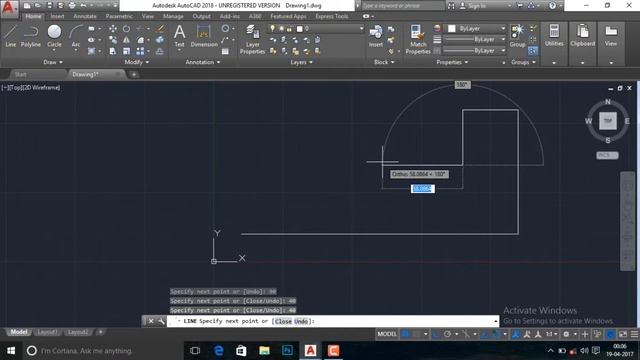Expand the Layers panel dropdown

(301, 62)
